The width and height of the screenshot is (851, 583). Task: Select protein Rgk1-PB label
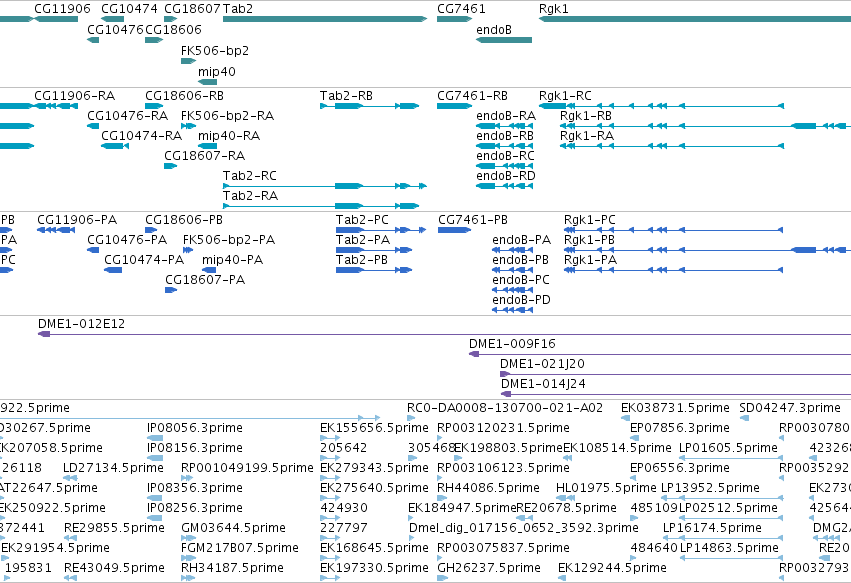tap(589, 240)
